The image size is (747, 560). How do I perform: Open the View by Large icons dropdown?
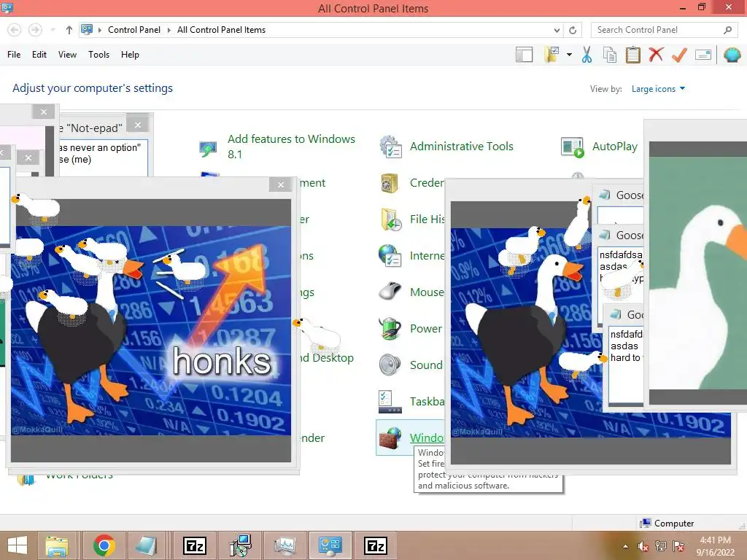[658, 89]
